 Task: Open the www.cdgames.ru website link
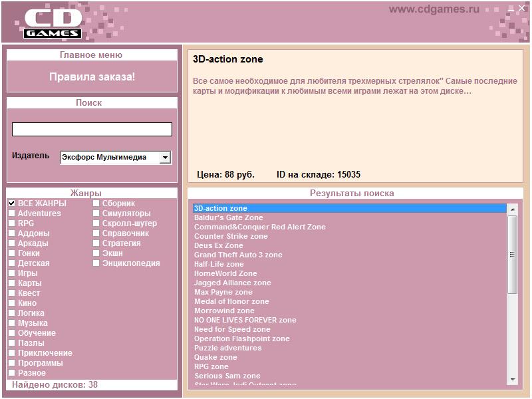[x=434, y=9]
